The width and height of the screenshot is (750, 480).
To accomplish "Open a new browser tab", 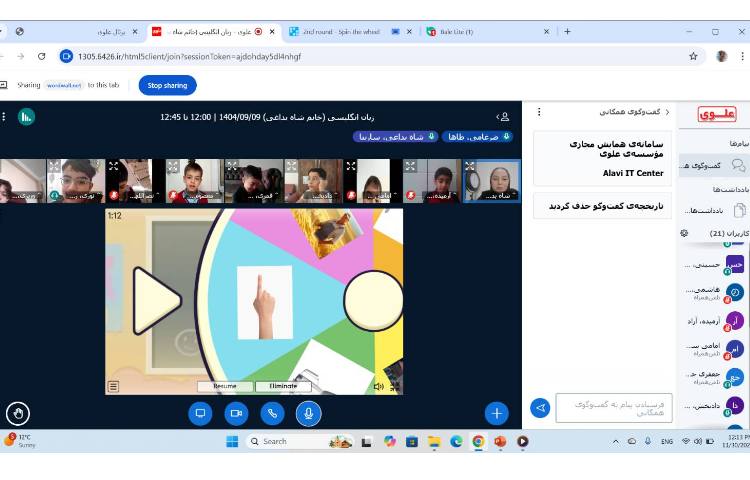I will pyautogui.click(x=567, y=32).
